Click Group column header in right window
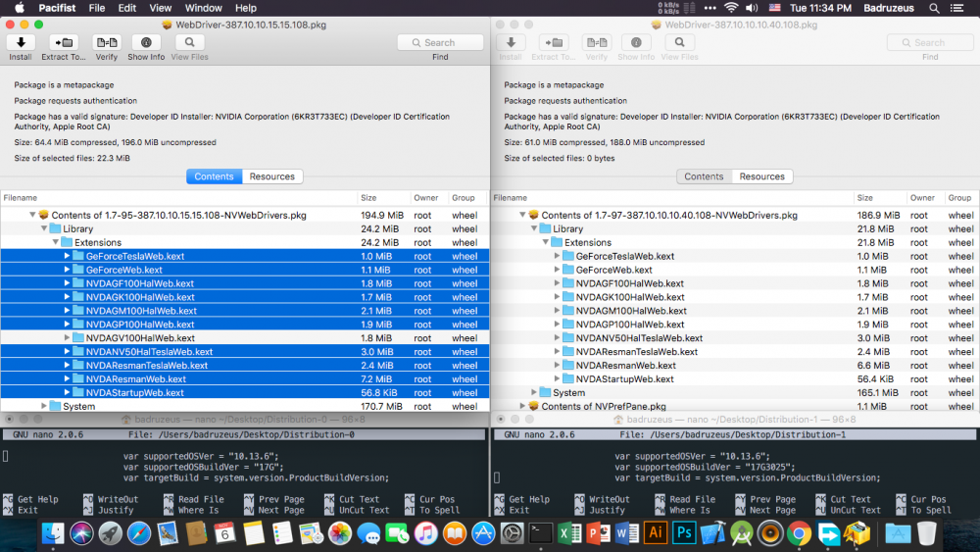The height and width of the screenshot is (552, 980). [x=960, y=197]
